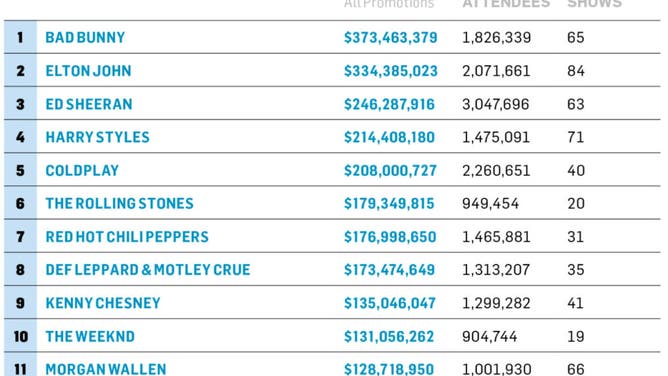Select THE WEEKND in the list
This screenshot has width=668, height=376.
[x=90, y=336]
